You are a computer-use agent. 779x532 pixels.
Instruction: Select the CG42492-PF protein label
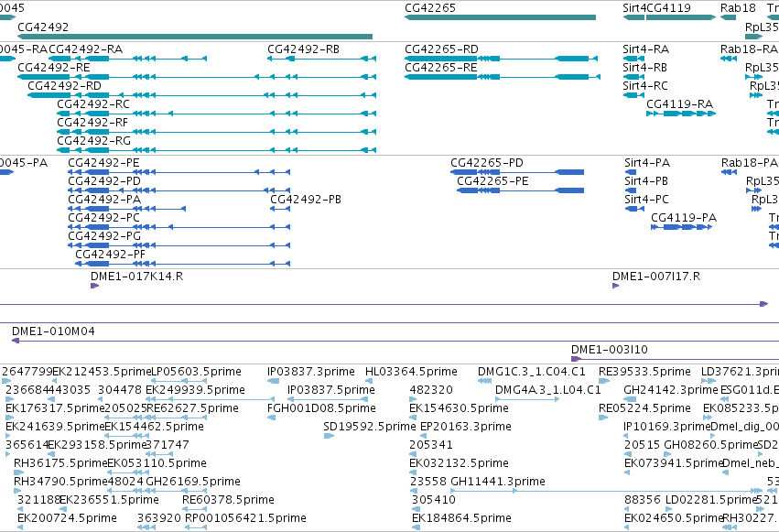[110, 255]
